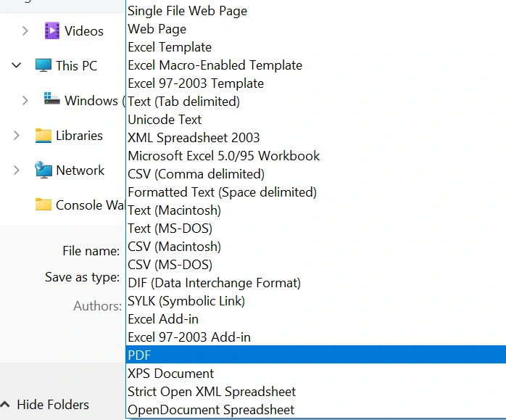Viewport: 506px width, 420px height.
Task: Pick Strict Open XML Spreadsheet
Action: [316, 391]
